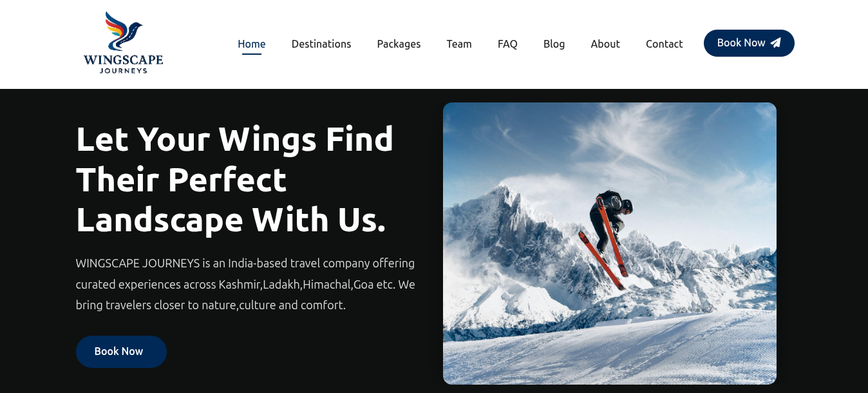868x393 pixels.
Task: Open the Packages menu link
Action: click(x=399, y=44)
